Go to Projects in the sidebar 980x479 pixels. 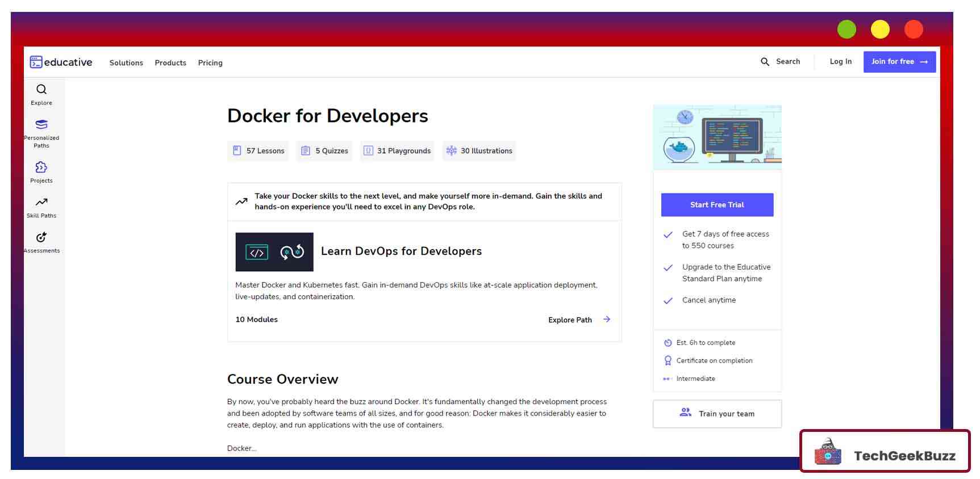(41, 167)
